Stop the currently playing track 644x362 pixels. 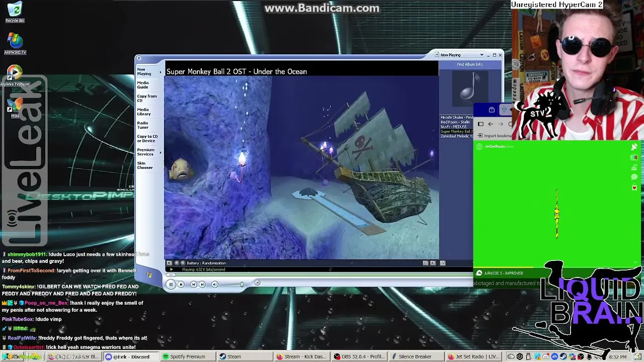click(181, 285)
